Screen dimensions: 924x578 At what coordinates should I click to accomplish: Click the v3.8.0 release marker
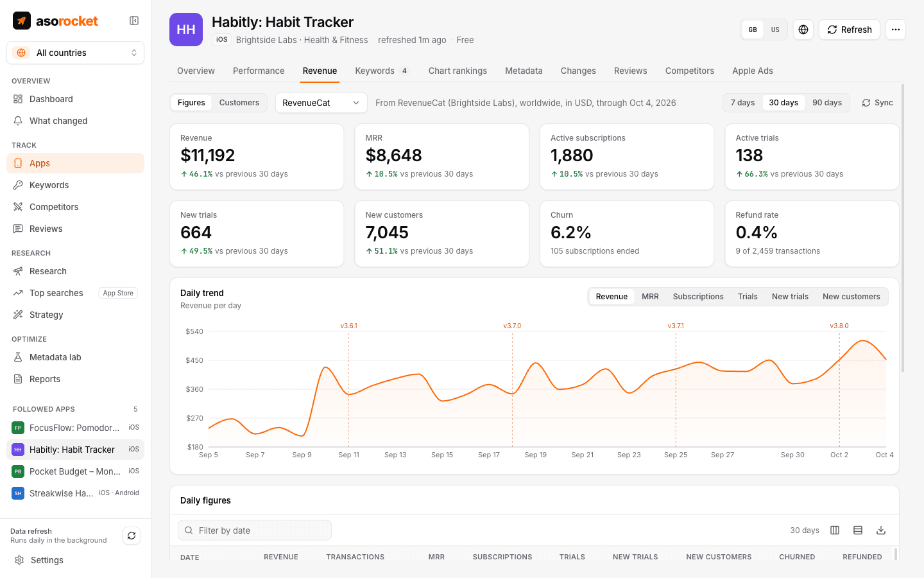[839, 326]
